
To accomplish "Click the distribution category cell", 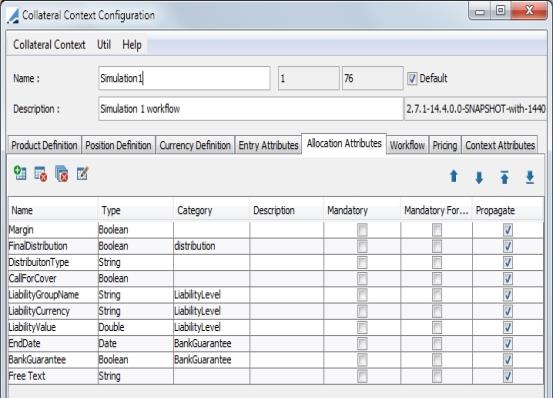I will click(x=212, y=246).
